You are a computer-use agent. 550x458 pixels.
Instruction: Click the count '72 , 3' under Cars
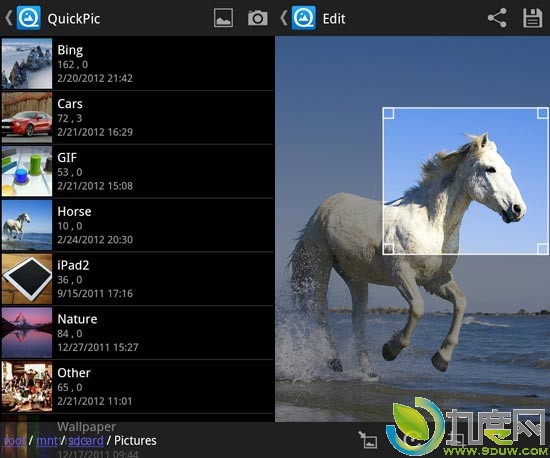point(69,119)
